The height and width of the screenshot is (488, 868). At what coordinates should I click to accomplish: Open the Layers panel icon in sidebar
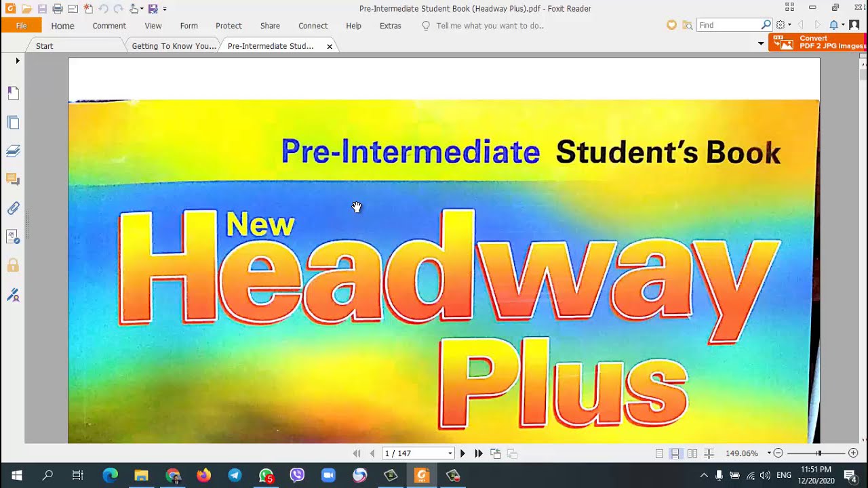pyautogui.click(x=13, y=150)
